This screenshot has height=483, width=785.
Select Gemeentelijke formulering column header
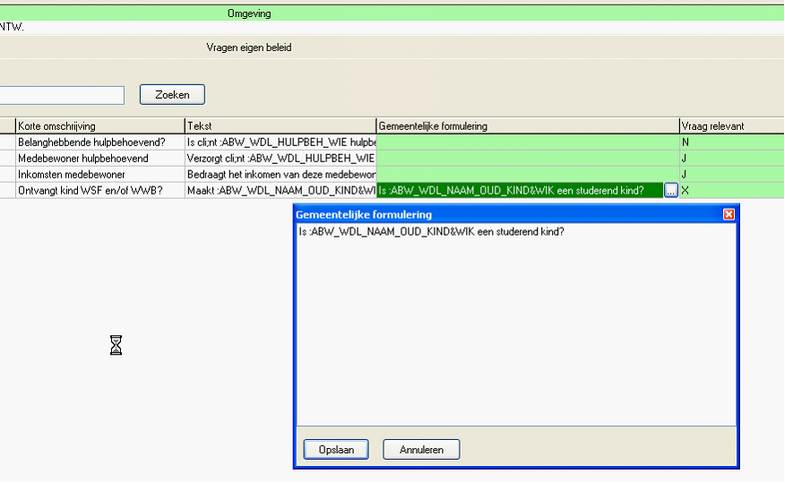(x=528, y=126)
